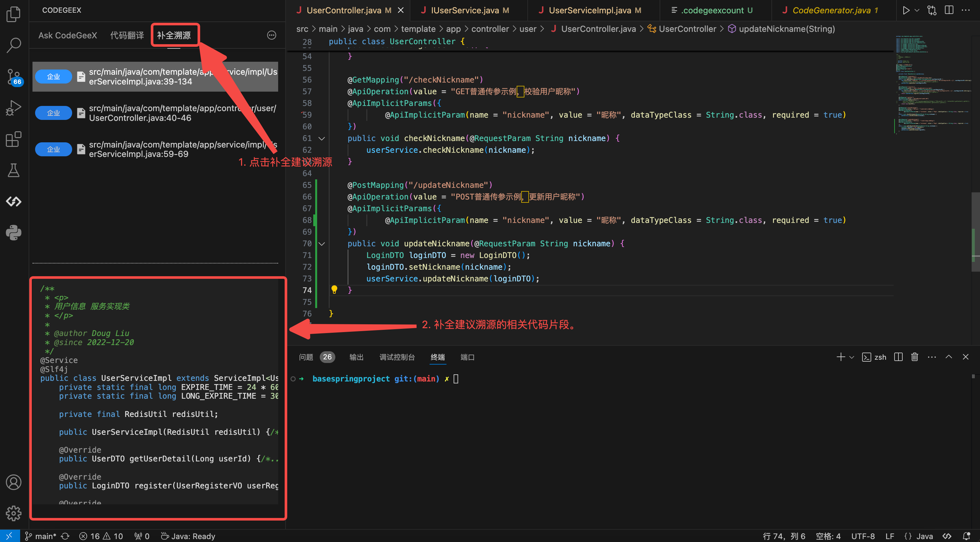This screenshot has width=980, height=542.
Task: Open the remote window indicator in status bar
Action: (x=9, y=536)
